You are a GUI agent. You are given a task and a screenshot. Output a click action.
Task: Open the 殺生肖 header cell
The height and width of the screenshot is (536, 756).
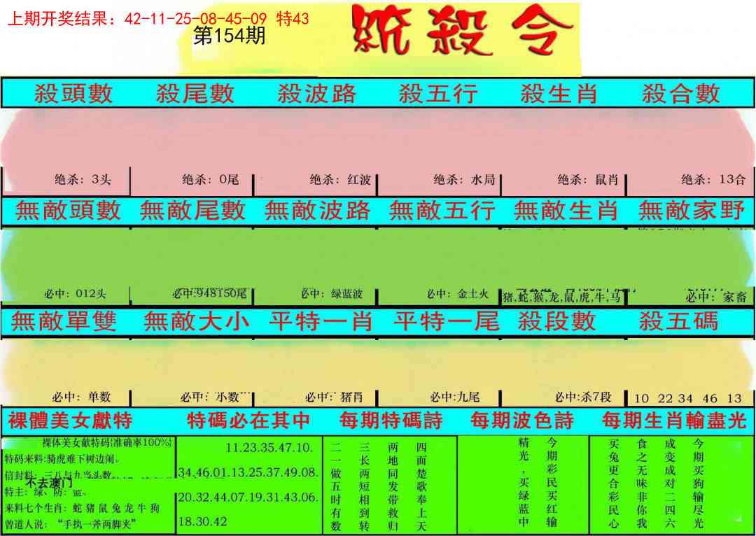click(x=559, y=93)
